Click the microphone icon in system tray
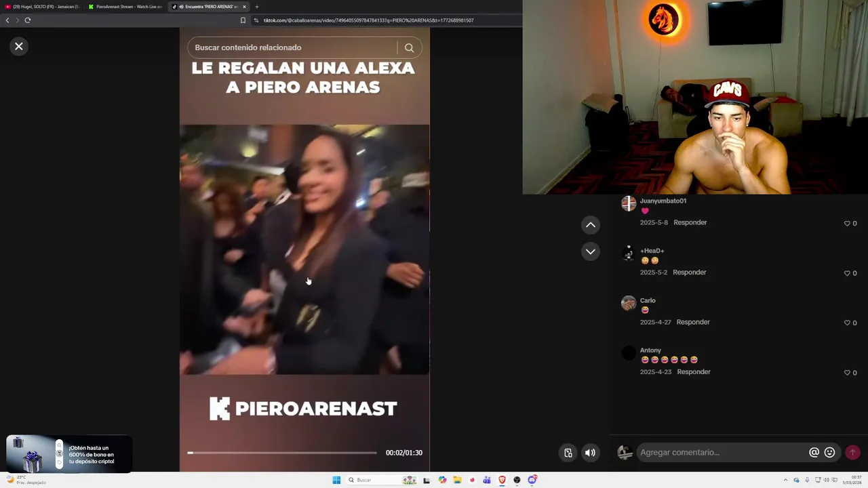The width and height of the screenshot is (868, 488). pyautogui.click(x=807, y=480)
